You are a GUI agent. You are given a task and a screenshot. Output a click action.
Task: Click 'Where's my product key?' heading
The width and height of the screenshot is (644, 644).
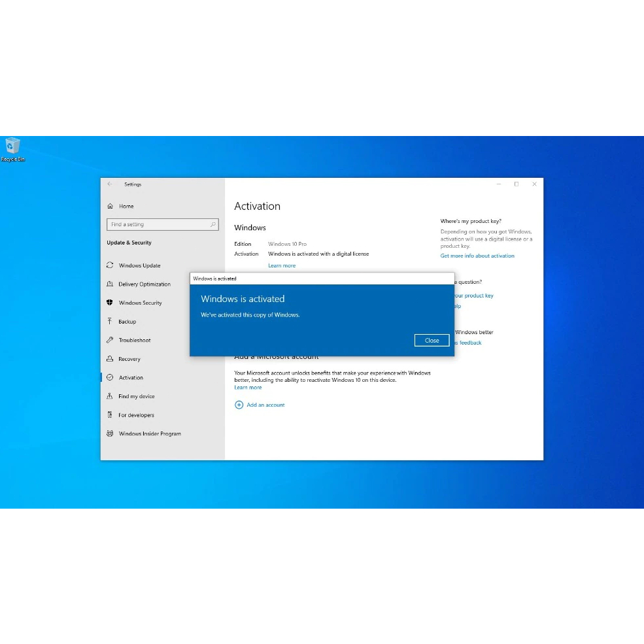pos(471,221)
